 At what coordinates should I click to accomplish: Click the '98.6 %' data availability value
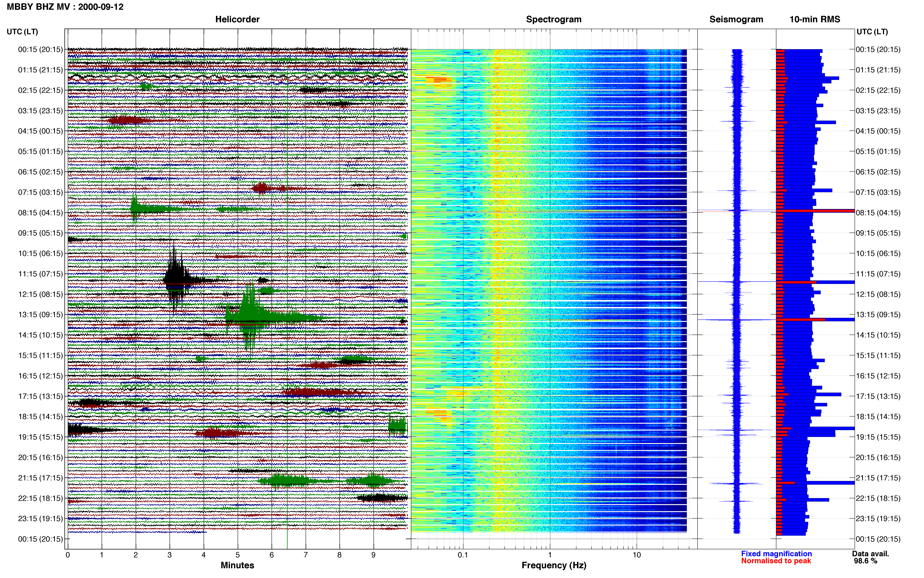pos(865,561)
